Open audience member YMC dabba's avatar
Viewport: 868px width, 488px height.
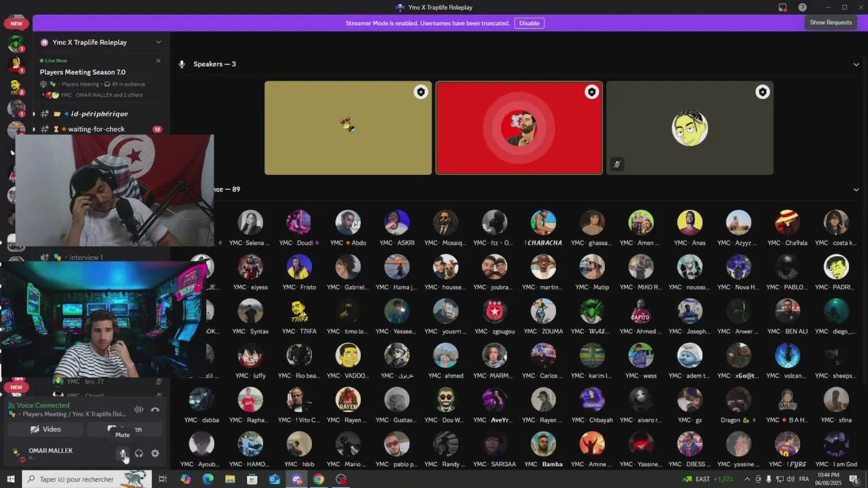201,400
